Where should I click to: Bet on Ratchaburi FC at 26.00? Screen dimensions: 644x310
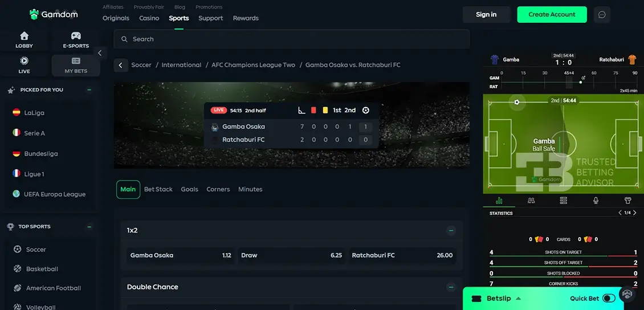pos(402,255)
